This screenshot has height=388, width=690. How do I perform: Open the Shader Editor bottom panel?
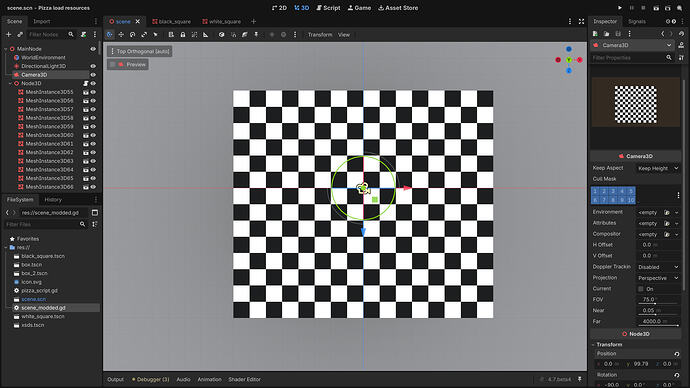click(x=244, y=379)
